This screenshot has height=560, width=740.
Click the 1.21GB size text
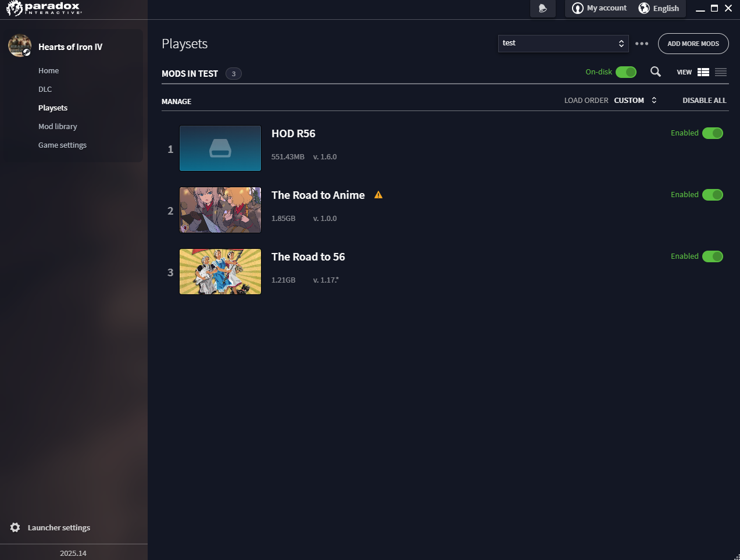click(283, 280)
